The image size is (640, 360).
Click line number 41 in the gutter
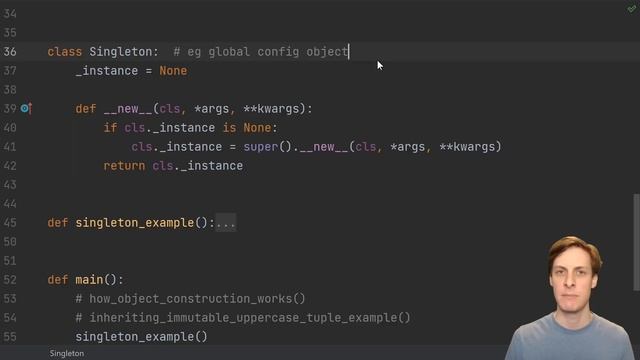(x=10, y=147)
